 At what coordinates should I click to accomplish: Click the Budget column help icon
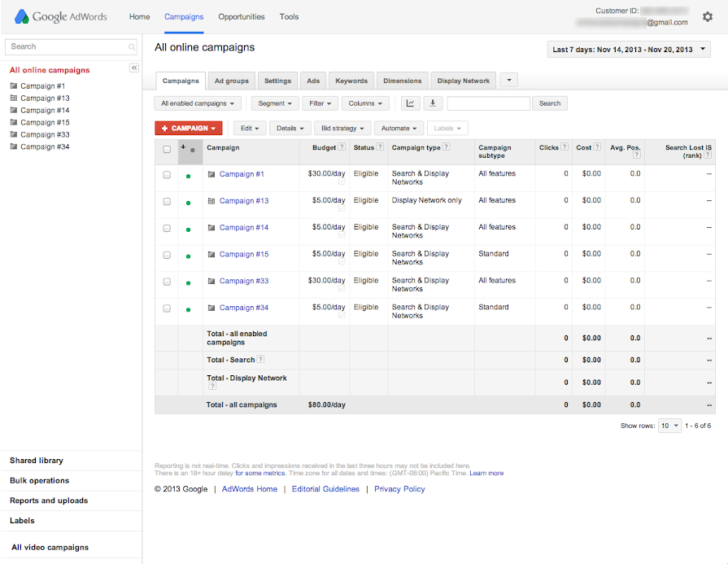(x=342, y=147)
